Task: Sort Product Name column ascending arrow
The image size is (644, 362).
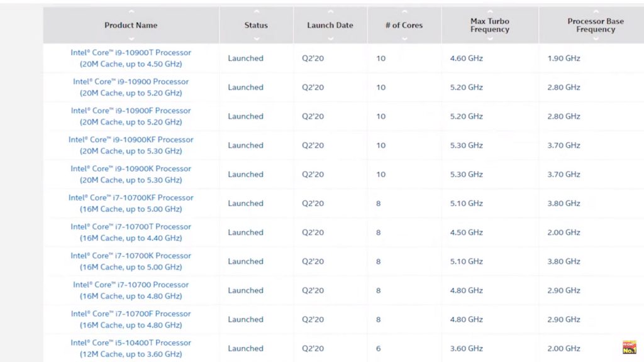Action: tap(131, 11)
